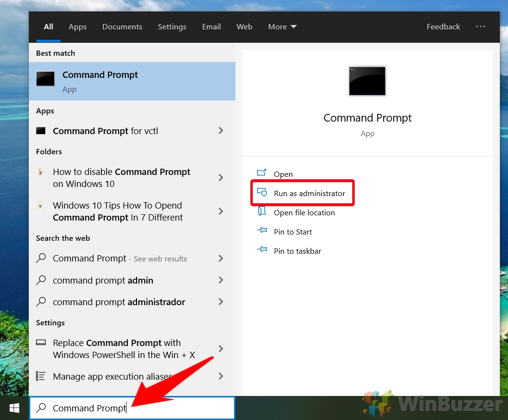The width and height of the screenshot is (508, 420).
Task: Click the Pin to taskbar pin icon
Action: (262, 250)
